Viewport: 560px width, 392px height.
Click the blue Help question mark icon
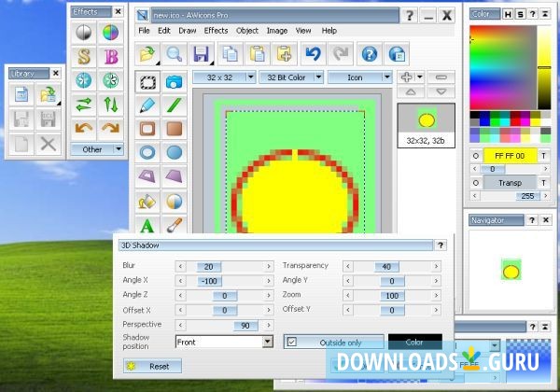tap(370, 54)
